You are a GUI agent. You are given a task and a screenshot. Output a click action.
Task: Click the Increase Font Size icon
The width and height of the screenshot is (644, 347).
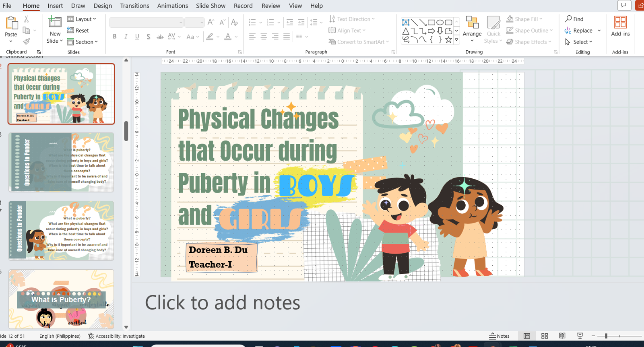point(211,23)
